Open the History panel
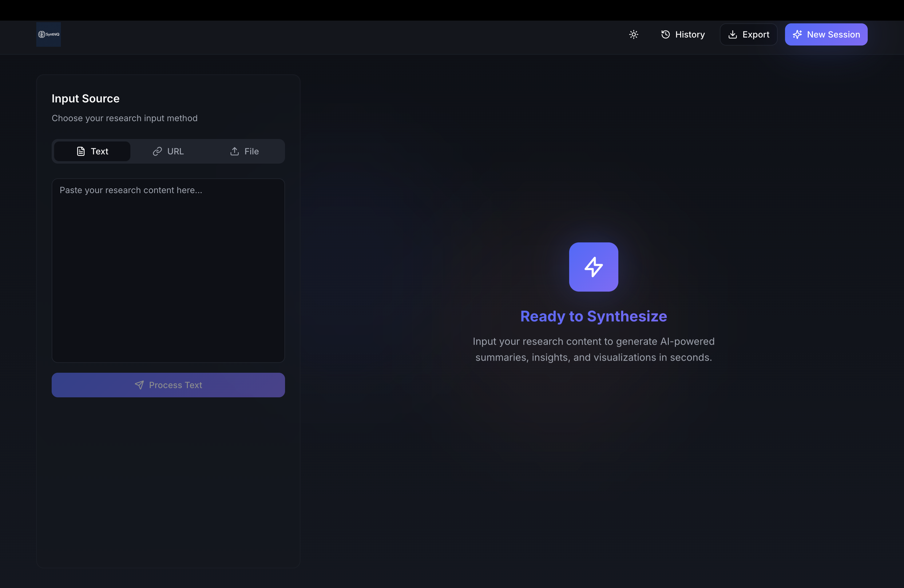 [x=683, y=34]
